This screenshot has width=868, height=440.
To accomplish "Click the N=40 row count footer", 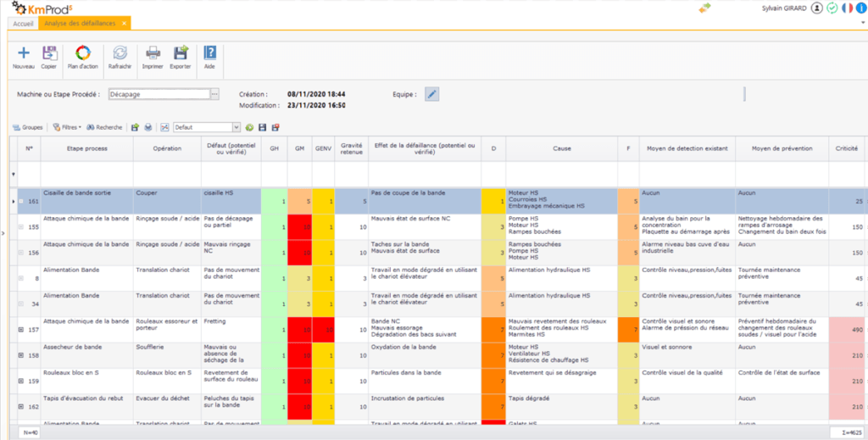I will pos(29,432).
